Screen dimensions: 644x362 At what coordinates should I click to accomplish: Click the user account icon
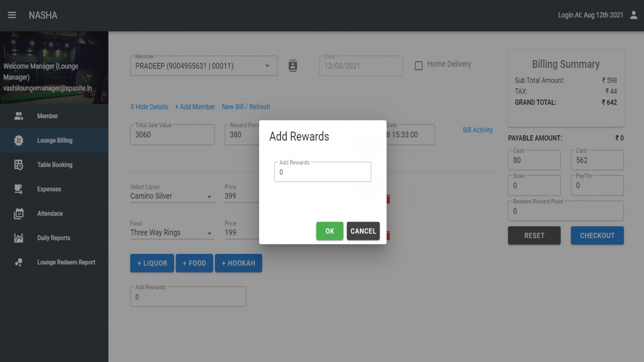click(x=633, y=15)
